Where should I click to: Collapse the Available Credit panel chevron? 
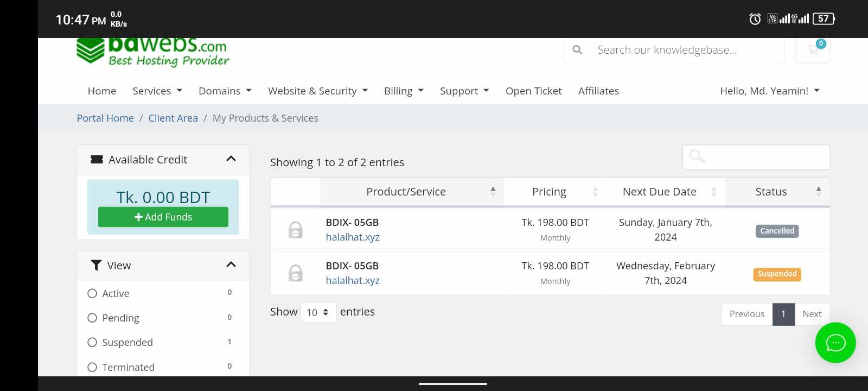click(231, 159)
